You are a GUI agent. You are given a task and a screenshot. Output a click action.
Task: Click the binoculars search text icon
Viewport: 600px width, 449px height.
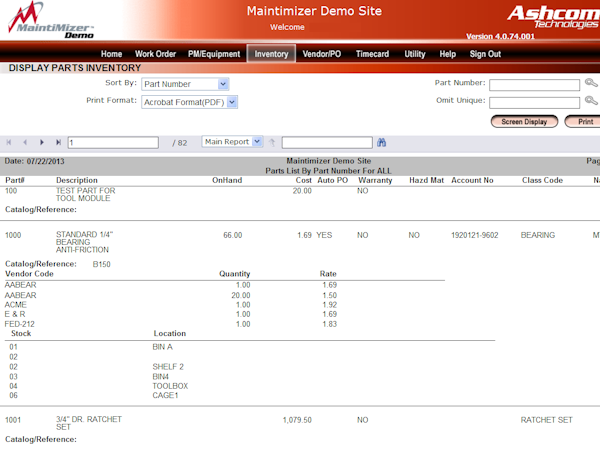(x=382, y=142)
